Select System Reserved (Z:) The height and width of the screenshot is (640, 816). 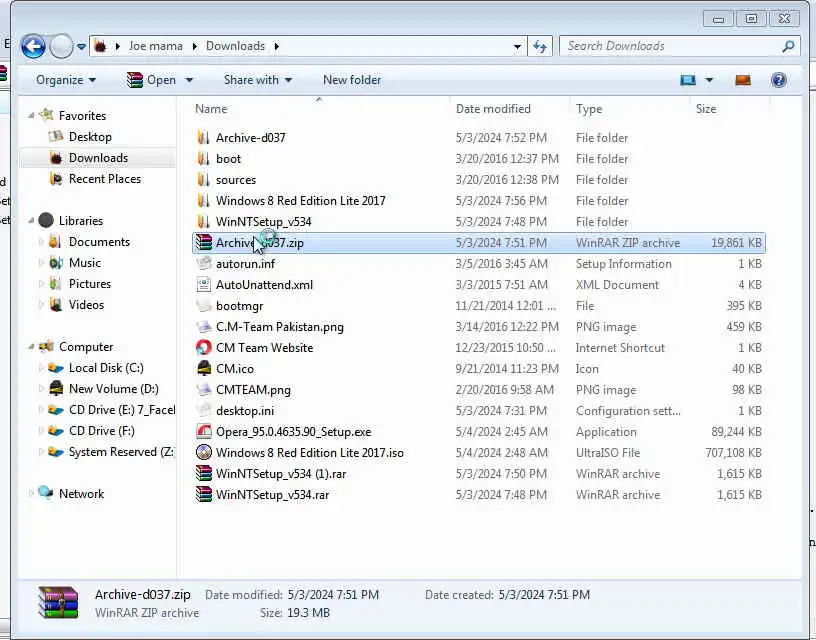click(x=121, y=452)
